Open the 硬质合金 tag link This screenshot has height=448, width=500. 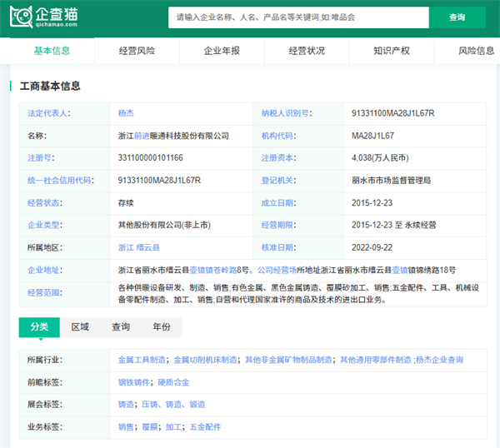click(x=174, y=382)
